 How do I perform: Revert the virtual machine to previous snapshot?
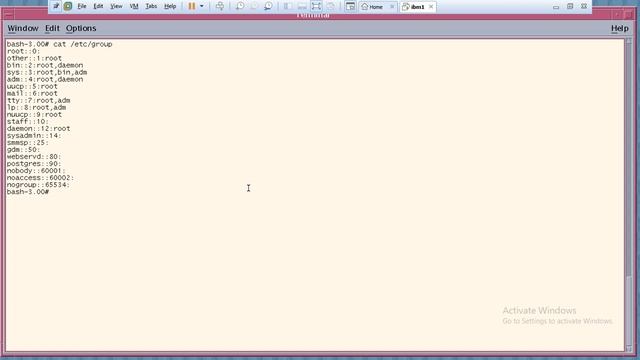pyautogui.click(x=254, y=6)
